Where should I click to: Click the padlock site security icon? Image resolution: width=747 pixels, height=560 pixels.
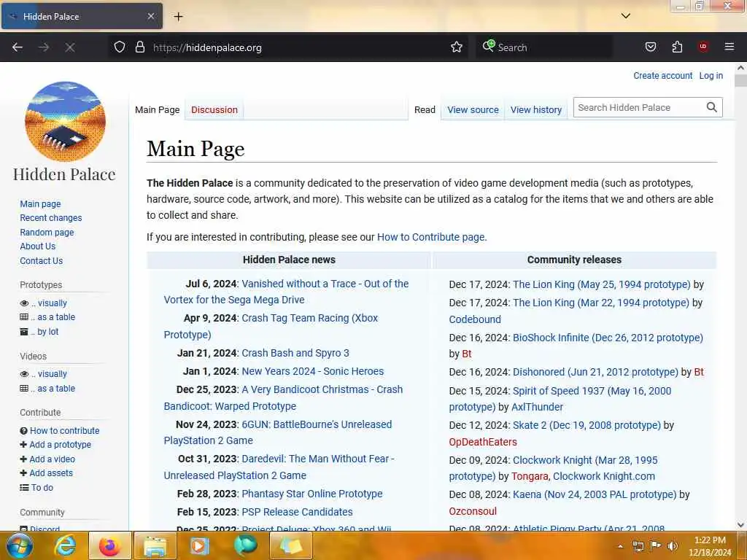pyautogui.click(x=139, y=47)
